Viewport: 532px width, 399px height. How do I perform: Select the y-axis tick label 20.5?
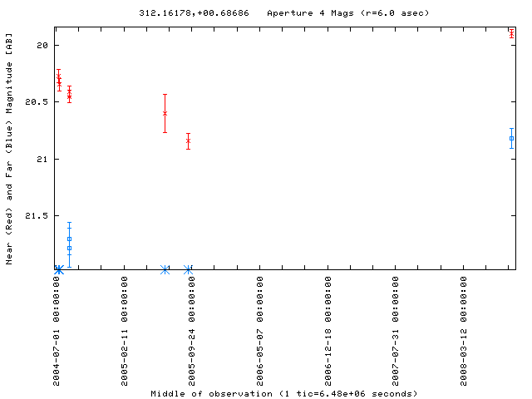pos(37,101)
